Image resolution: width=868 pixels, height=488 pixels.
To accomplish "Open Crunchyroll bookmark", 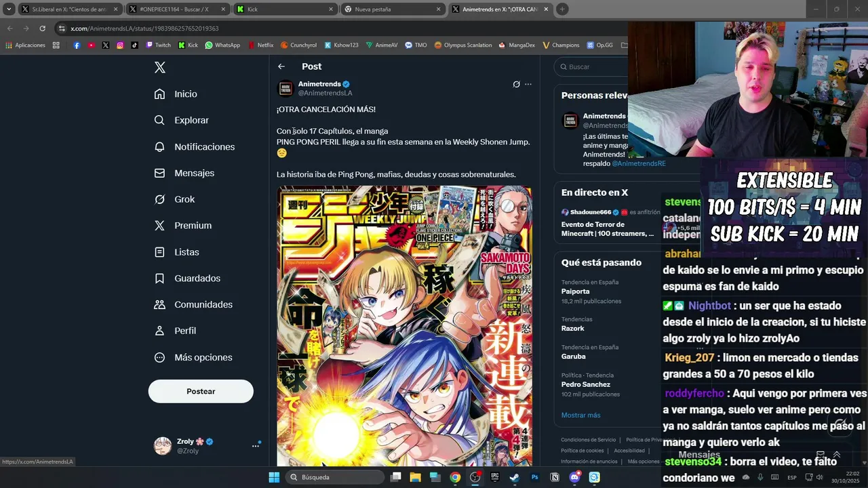I will [298, 45].
